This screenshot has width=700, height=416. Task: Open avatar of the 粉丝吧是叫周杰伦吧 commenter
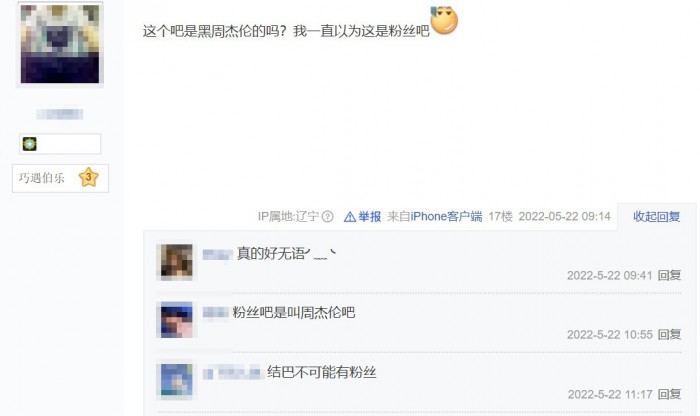[x=176, y=320]
